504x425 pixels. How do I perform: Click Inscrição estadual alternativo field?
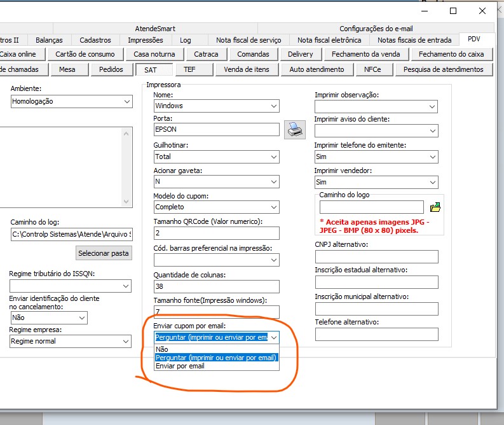pyautogui.click(x=376, y=282)
